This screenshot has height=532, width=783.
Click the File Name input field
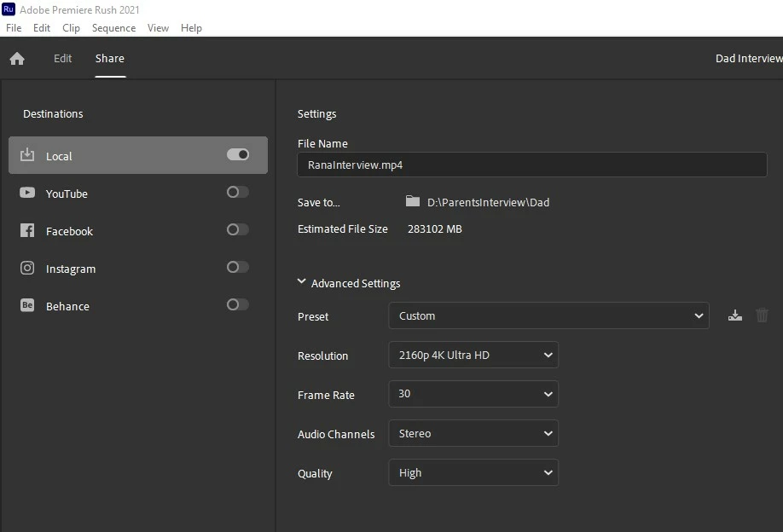(531, 165)
